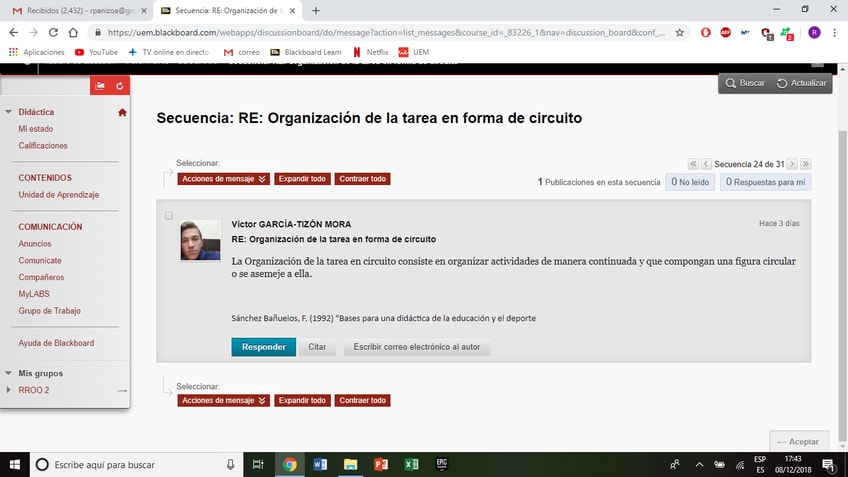Open Compañeros link
Image resolution: width=848 pixels, height=477 pixels.
pyautogui.click(x=41, y=277)
